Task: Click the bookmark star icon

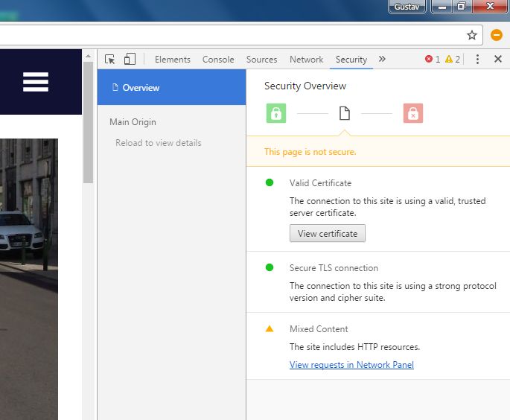Action: pos(471,35)
